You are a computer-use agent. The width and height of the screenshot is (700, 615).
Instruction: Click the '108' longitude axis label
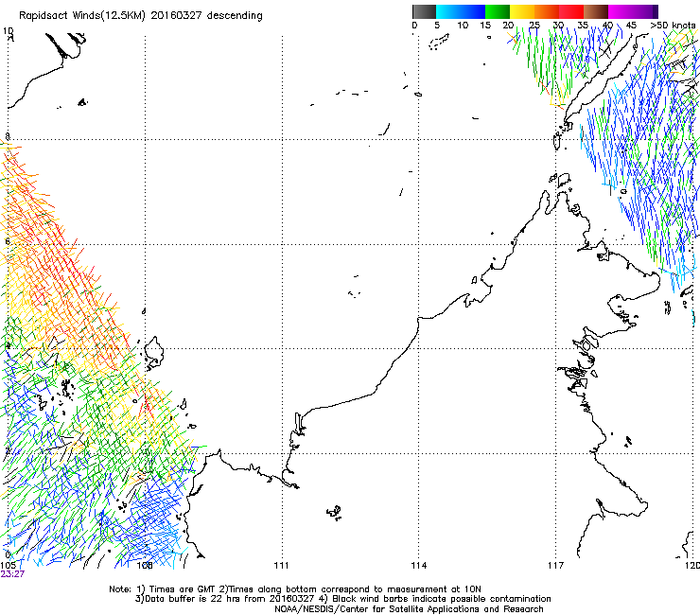tap(145, 566)
